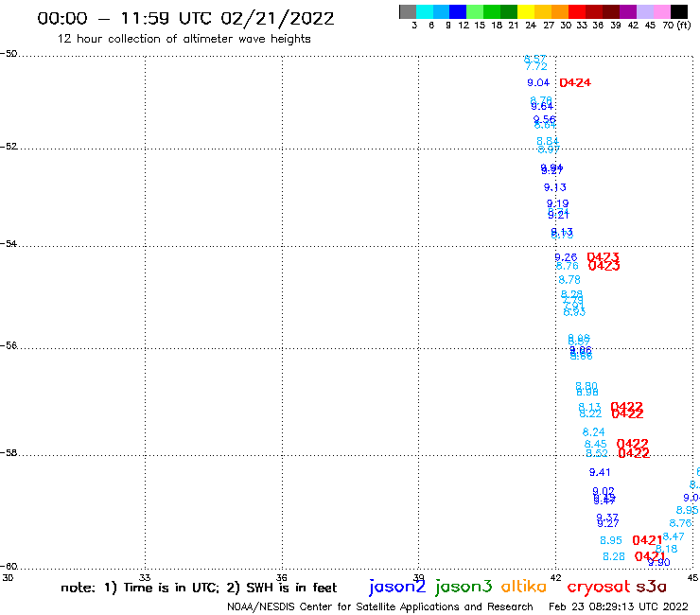Click the '-54' latitude axis label
Image resolution: width=700 pixels, height=615 pixels.
9,244
